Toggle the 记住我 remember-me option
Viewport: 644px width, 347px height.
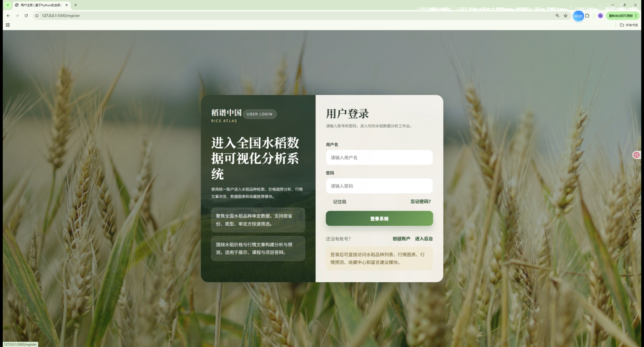coord(339,202)
